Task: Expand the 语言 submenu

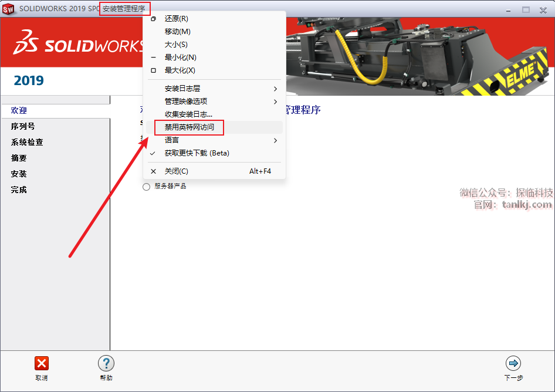Action: (214, 140)
